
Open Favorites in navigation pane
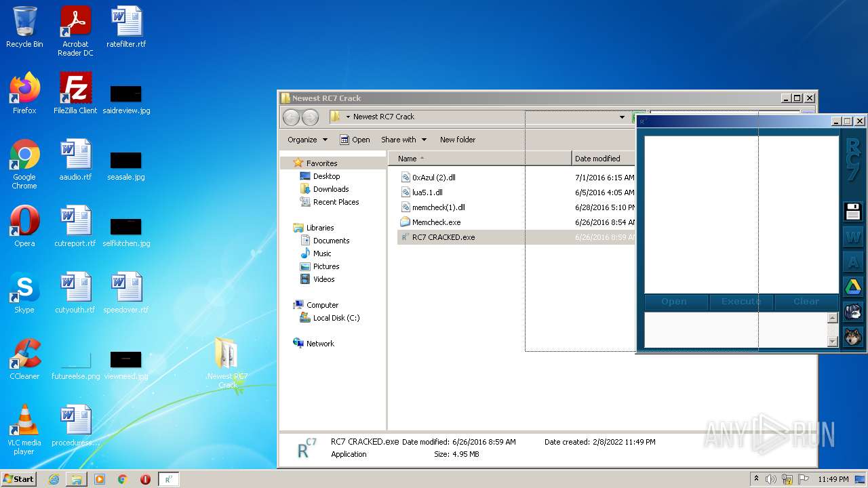321,163
